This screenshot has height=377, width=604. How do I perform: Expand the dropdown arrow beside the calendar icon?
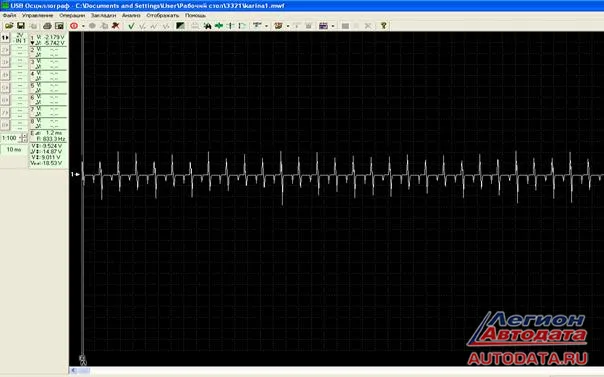point(333,26)
